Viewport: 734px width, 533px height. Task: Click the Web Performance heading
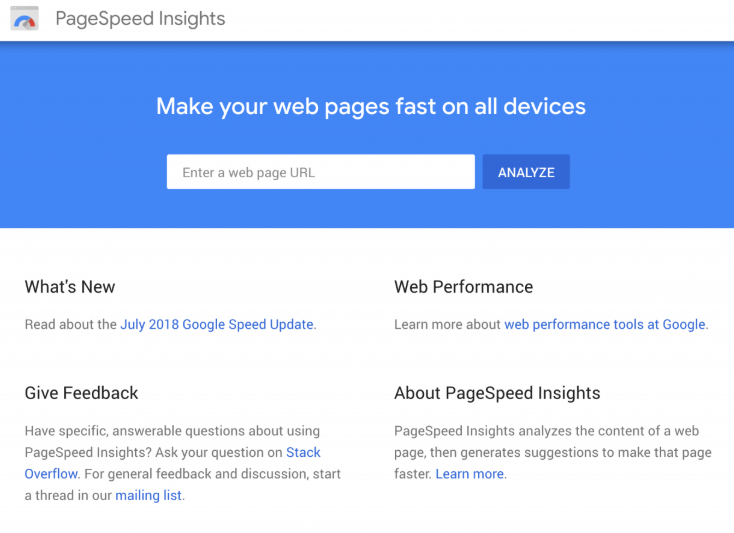click(463, 287)
